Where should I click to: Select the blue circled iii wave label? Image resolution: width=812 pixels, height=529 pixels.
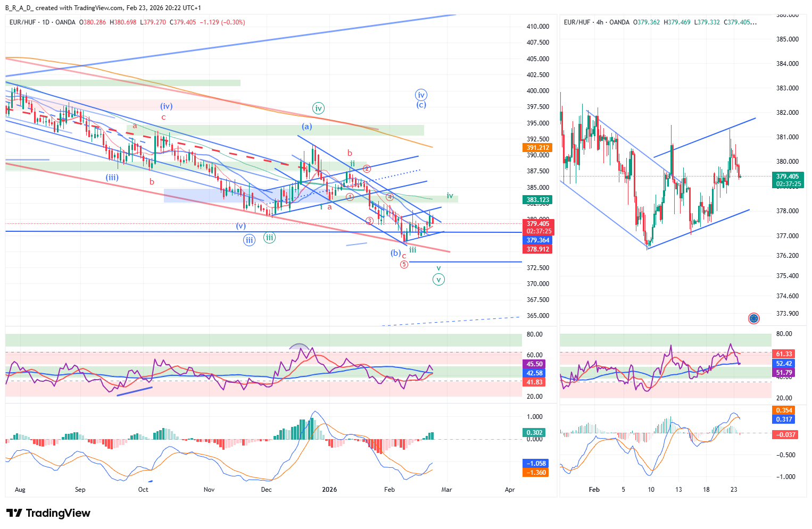(x=249, y=240)
